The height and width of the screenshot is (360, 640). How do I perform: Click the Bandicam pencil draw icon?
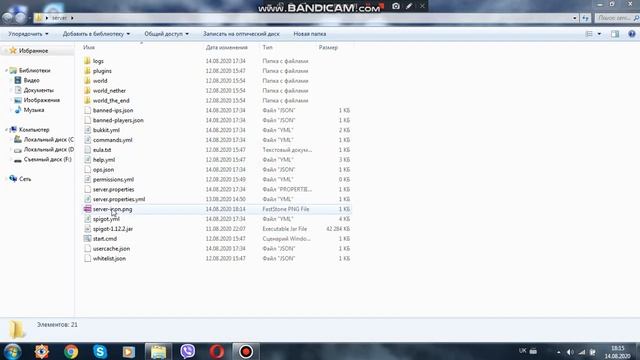[x=409, y=6]
